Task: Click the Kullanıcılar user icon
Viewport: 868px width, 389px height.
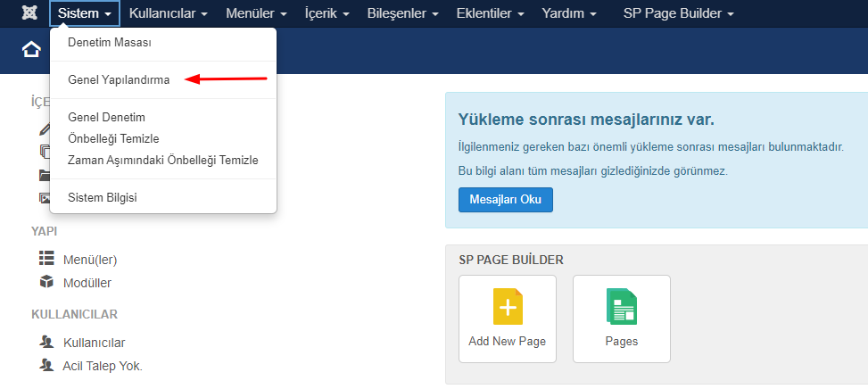Action: 46,342
